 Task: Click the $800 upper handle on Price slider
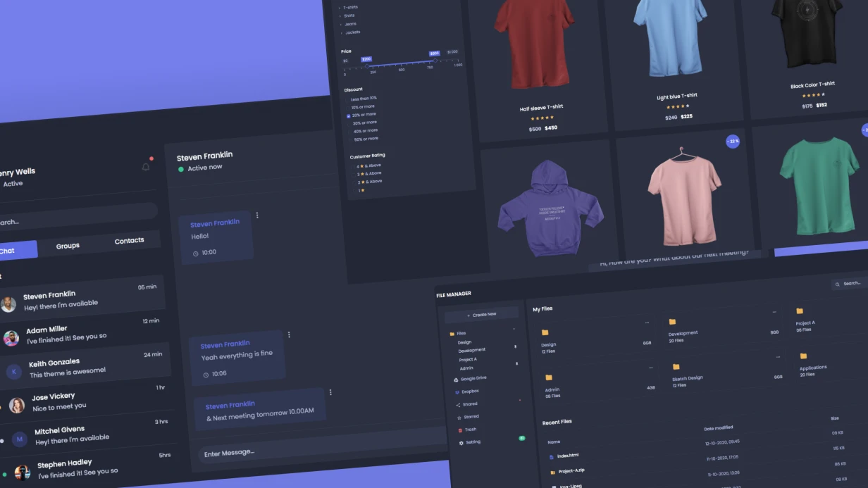[x=435, y=61]
